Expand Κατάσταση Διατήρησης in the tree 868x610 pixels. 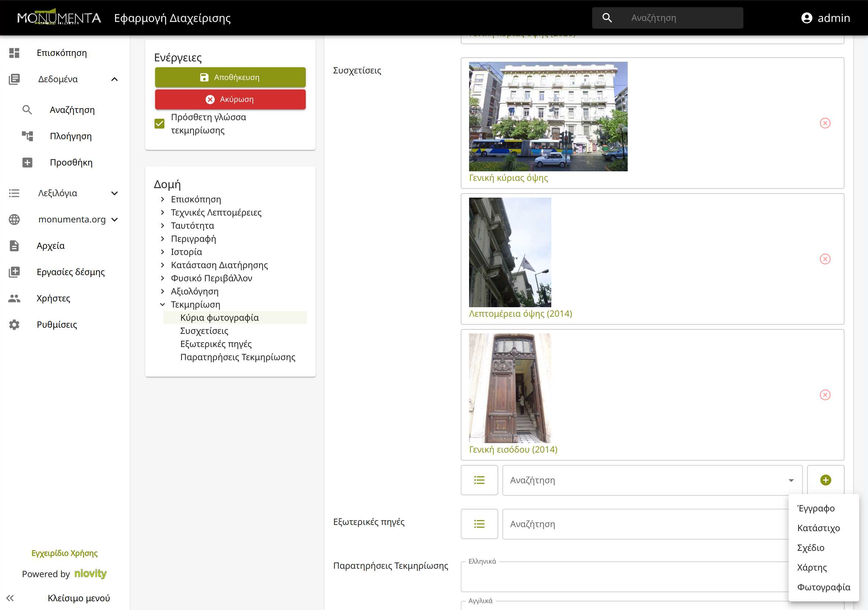click(163, 265)
